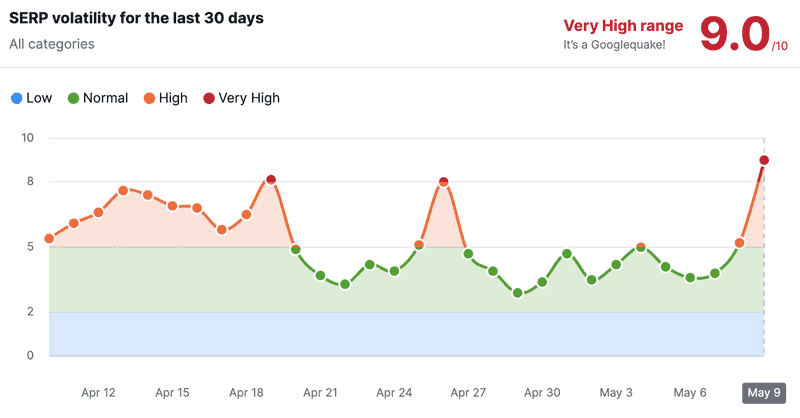Screen dimensions: 800x418
Task: Click the first orange data point on chart
Action: coord(49,238)
